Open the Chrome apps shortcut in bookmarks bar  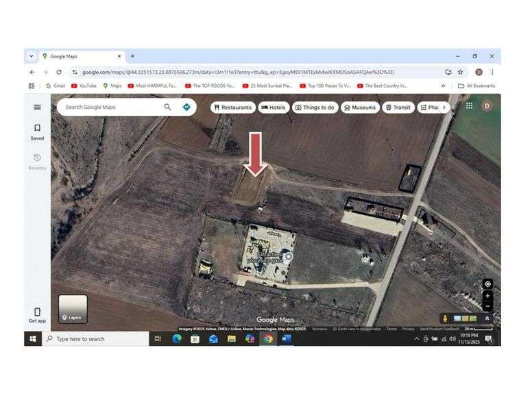(x=32, y=86)
